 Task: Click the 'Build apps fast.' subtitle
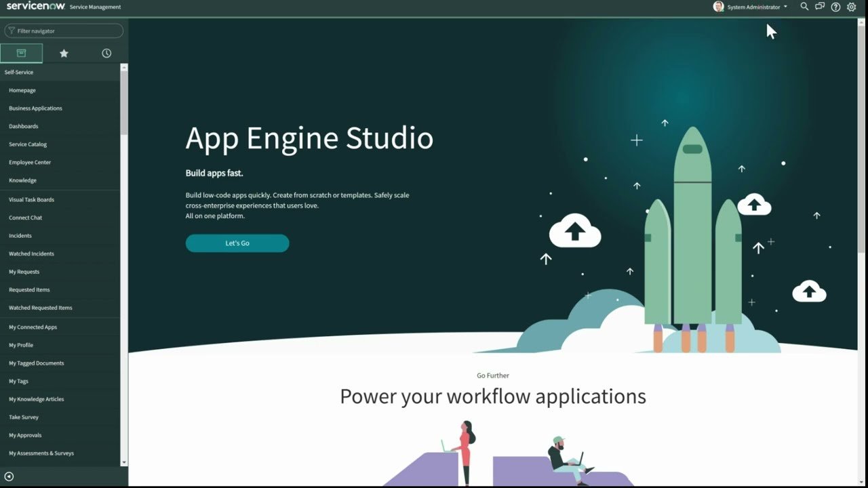pos(214,173)
